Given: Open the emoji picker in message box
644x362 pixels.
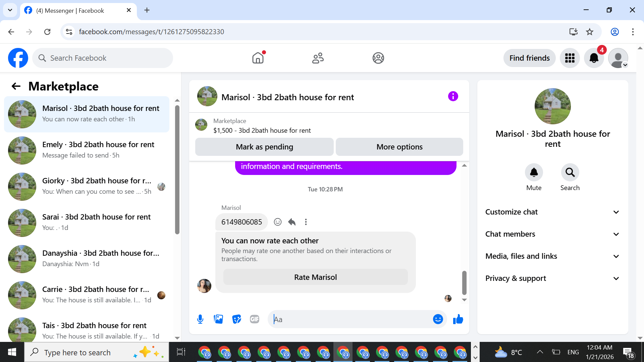Looking at the screenshot, I should (x=438, y=319).
